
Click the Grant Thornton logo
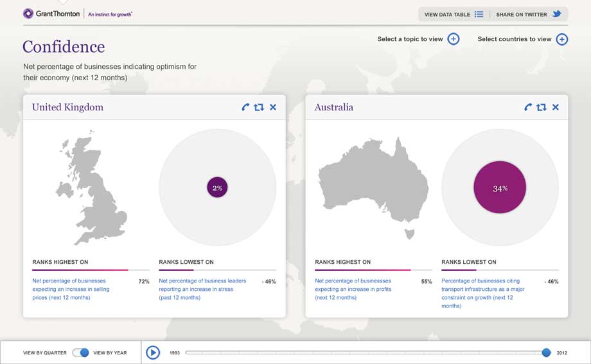tap(53, 13)
